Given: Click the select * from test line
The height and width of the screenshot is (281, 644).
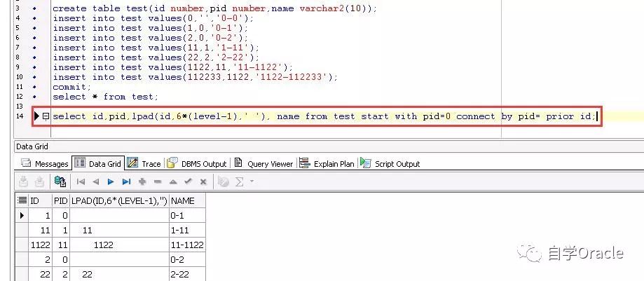Looking at the screenshot, I should tap(105, 97).
